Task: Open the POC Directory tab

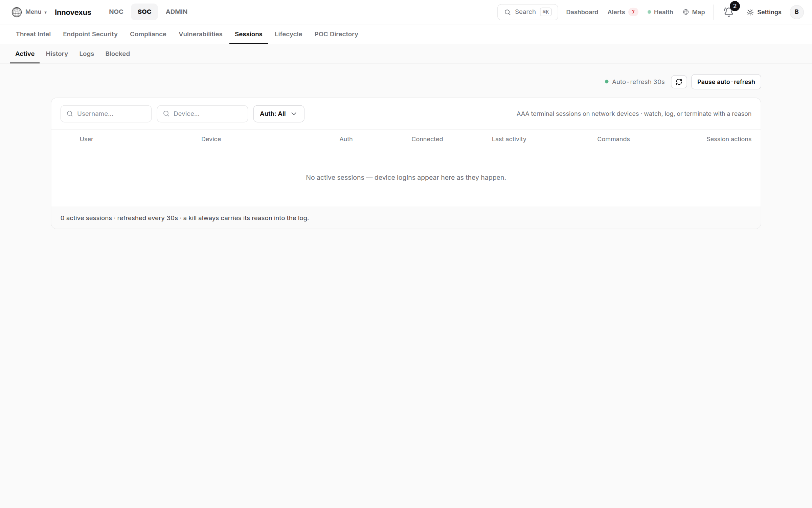Action: point(336,34)
